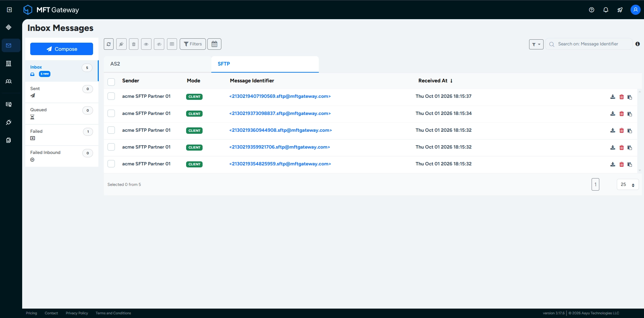
Task: Click the trash icon in the toolbar
Action: pos(134,44)
